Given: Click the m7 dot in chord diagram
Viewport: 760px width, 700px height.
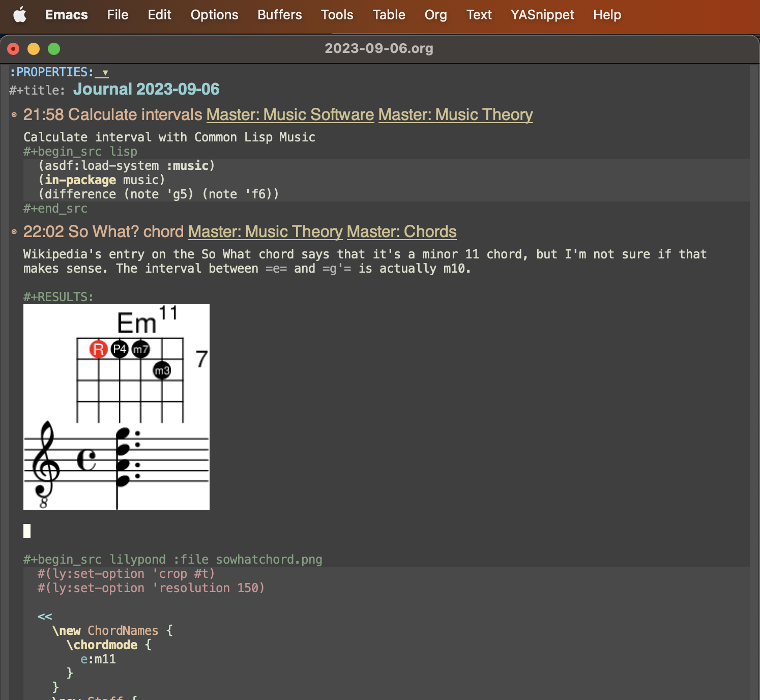Looking at the screenshot, I should click(x=141, y=349).
